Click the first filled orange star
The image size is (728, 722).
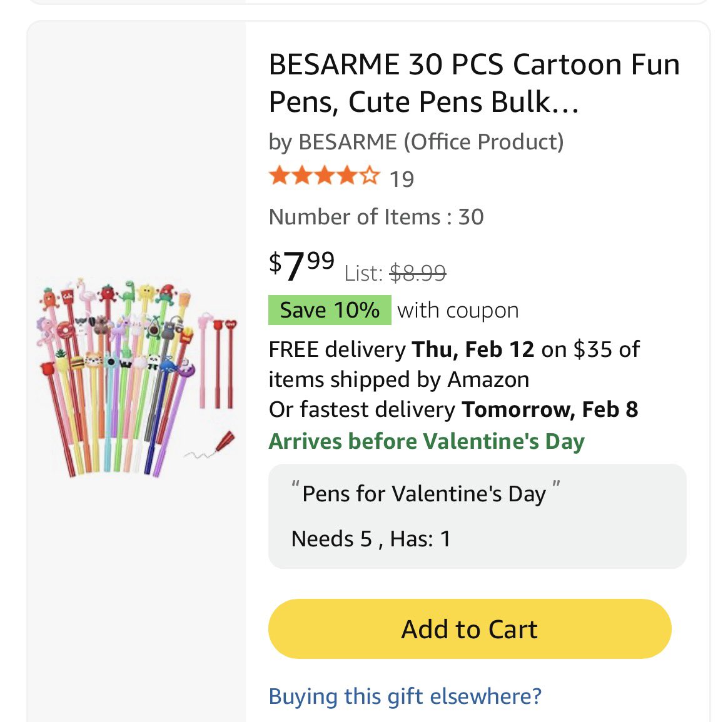pyautogui.click(x=278, y=177)
